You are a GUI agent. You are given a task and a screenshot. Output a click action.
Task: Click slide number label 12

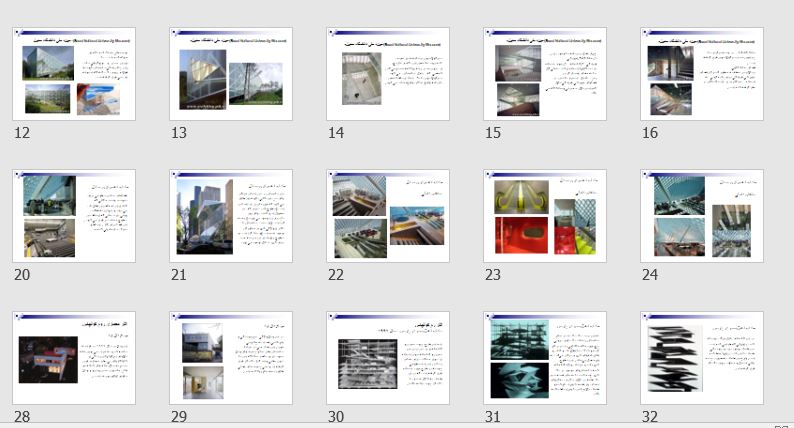pyautogui.click(x=22, y=133)
